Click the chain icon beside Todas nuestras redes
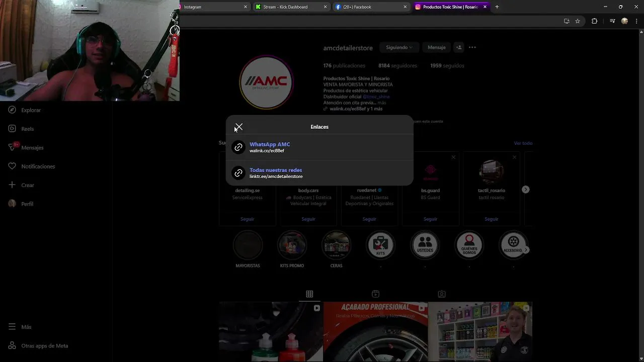The image size is (644, 362). [238, 173]
